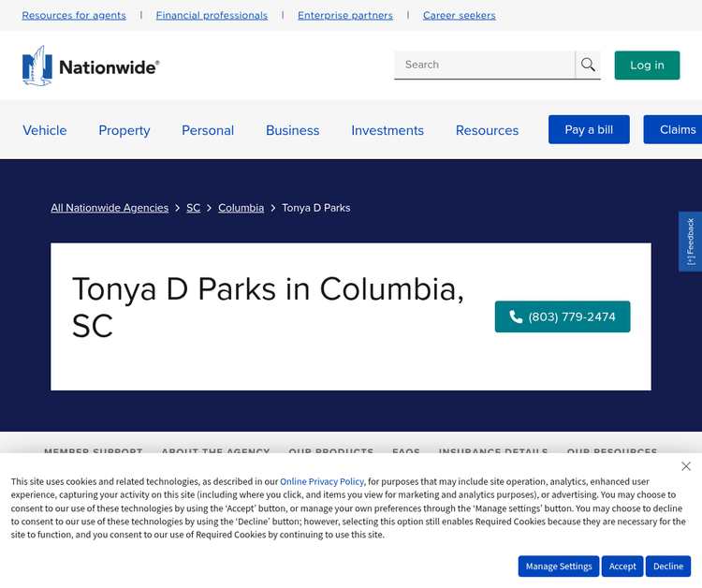Viewport: 702px width, 588px height.
Task: Open the Claims button
Action: (x=676, y=129)
